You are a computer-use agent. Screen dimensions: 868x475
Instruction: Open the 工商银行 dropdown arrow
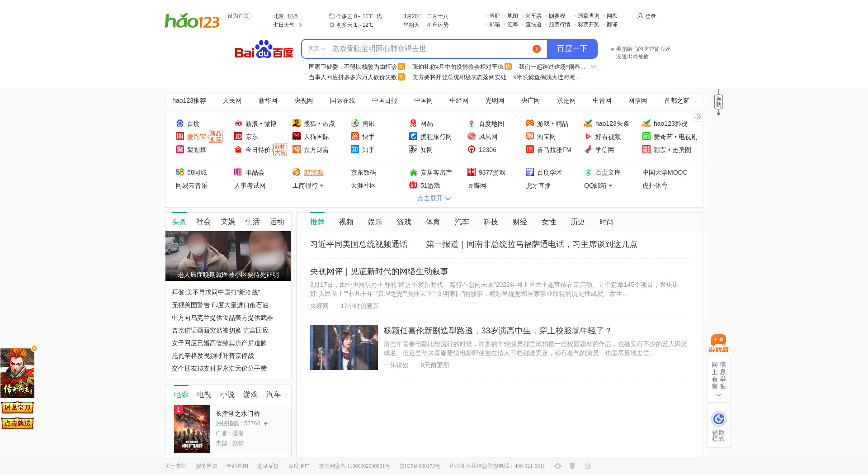(321, 185)
